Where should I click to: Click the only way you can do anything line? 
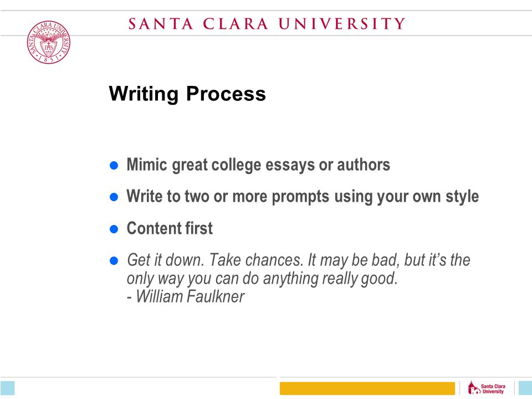(x=262, y=279)
